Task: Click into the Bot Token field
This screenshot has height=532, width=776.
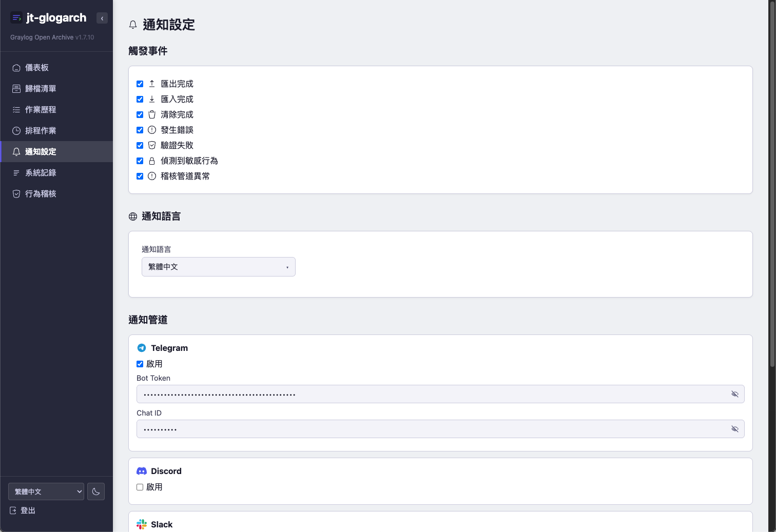Action: (x=440, y=394)
